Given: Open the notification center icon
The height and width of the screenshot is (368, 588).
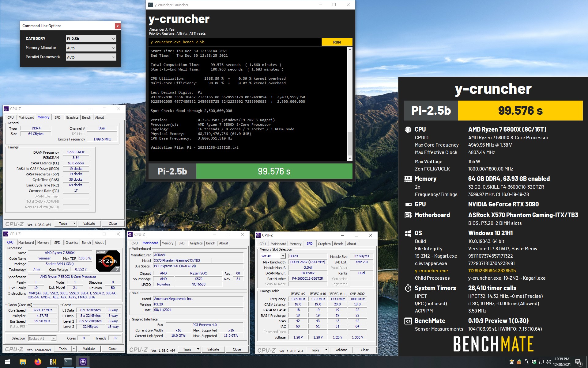Looking at the screenshot, I should coord(579,362).
